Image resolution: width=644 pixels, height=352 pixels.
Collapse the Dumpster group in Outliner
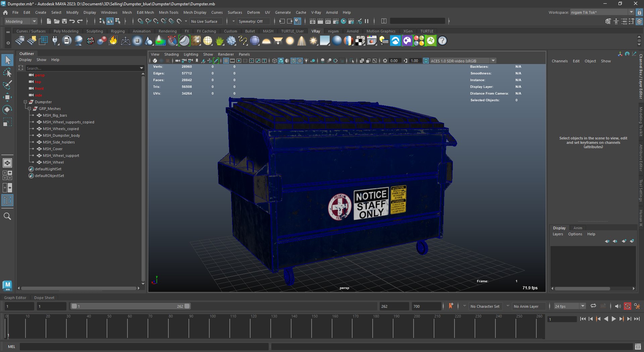25,102
